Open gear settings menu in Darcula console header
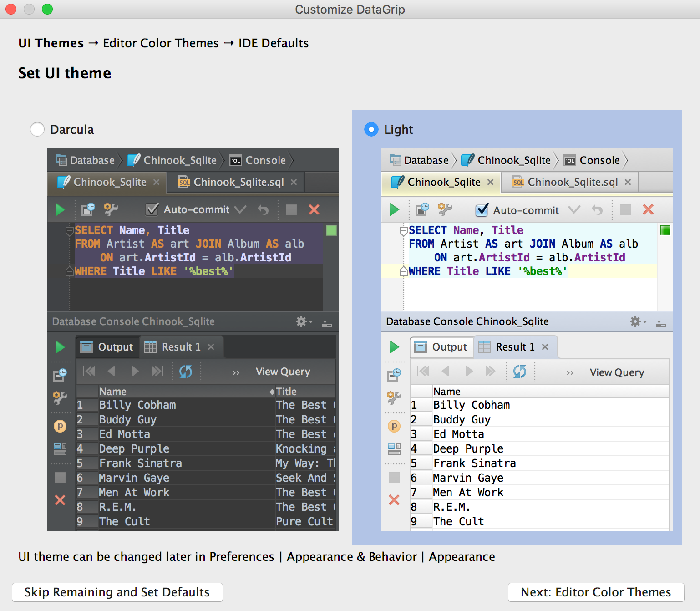Screen dimensions: 700x611 (x=304, y=321)
